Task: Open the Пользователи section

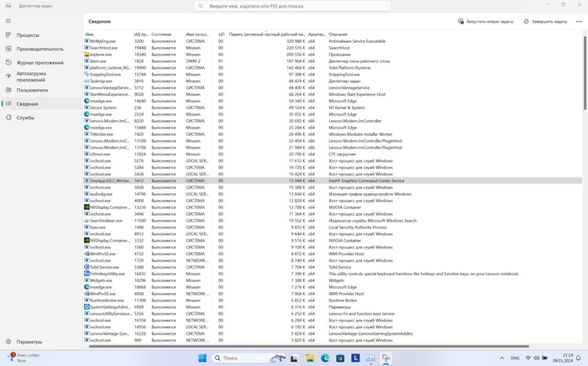Action: pyautogui.click(x=41, y=91)
